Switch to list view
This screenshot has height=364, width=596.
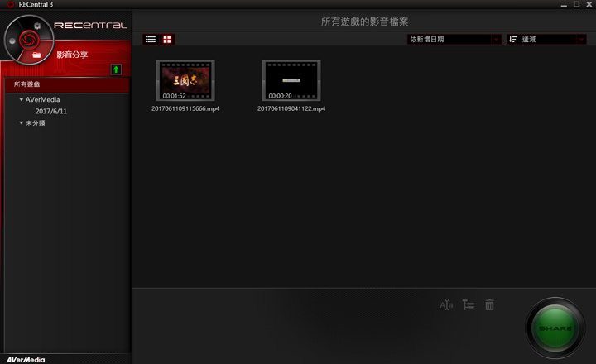(151, 39)
